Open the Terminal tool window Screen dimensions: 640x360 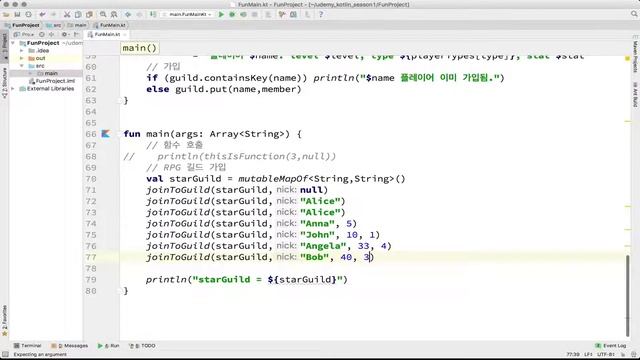click(27, 346)
